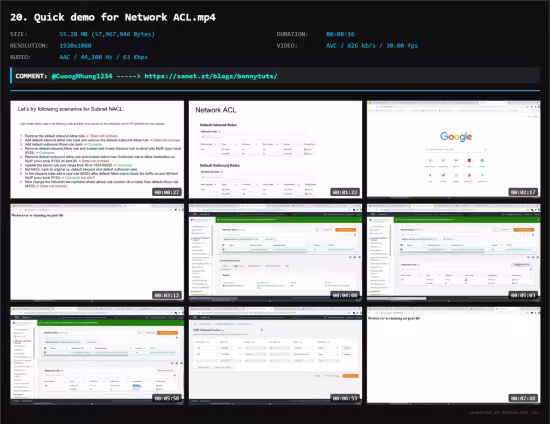The height and width of the screenshot is (424, 550).
Task: Click the 'SIZE:' label
Action: click(x=19, y=34)
